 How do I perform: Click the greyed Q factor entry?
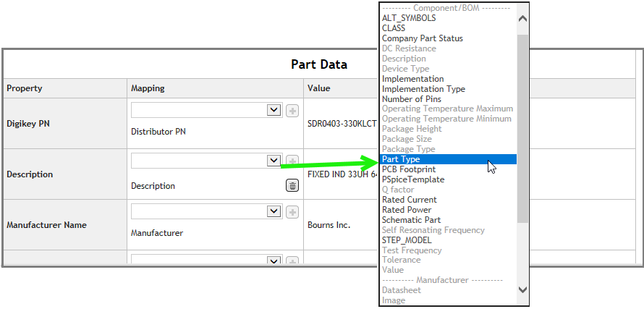coord(398,190)
